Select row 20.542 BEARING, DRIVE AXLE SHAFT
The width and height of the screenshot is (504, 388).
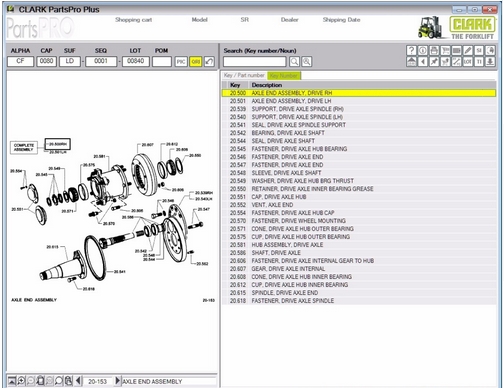359,133
